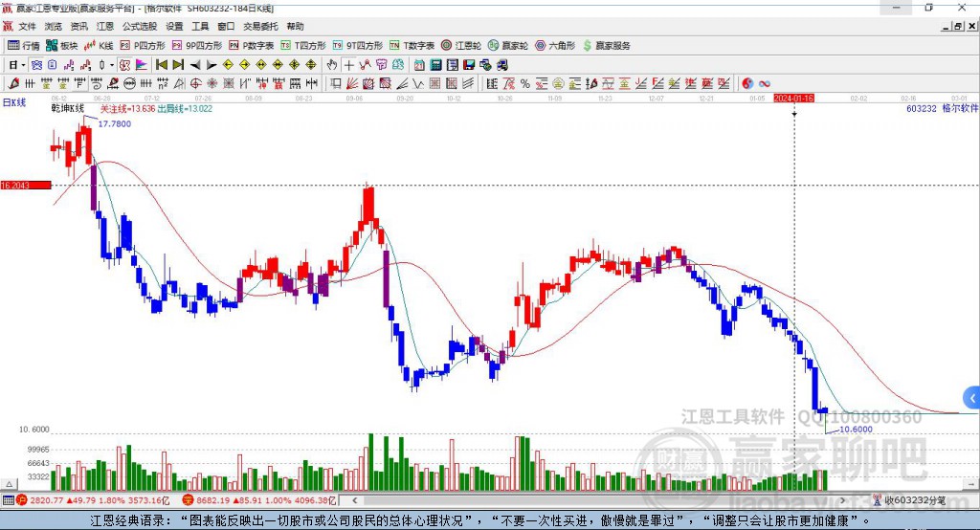
Task: Open the P四方形 tool
Action: click(x=143, y=46)
